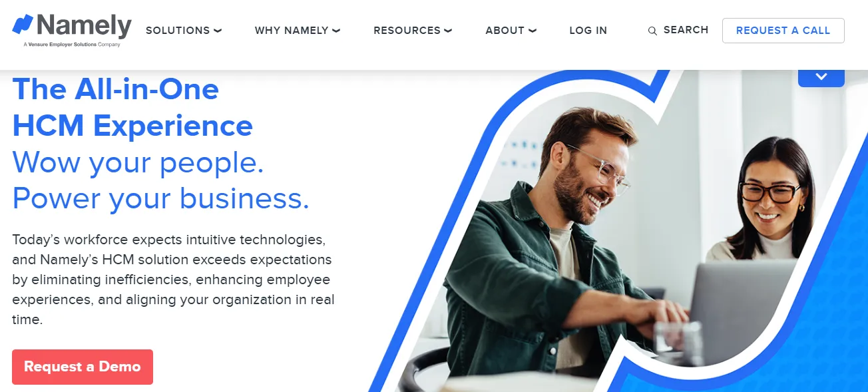Click the Vensure Employer Solutions tagline
The height and width of the screenshot is (392, 868).
[x=71, y=45]
